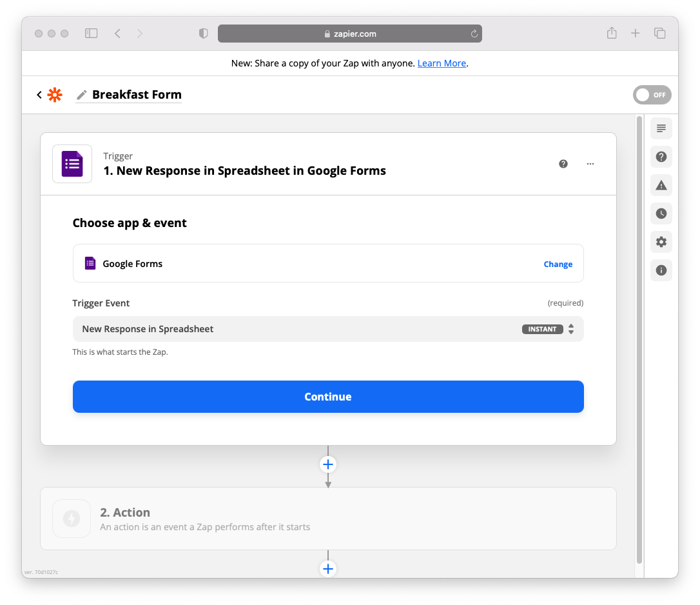
Task: Click the large Google Forms trigger icon
Action: [x=72, y=164]
